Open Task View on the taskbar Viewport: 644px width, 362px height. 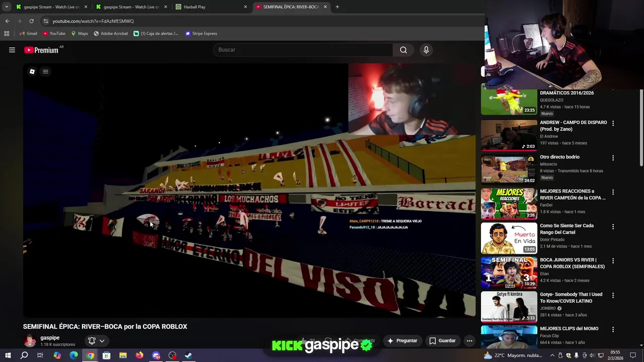click(40, 355)
